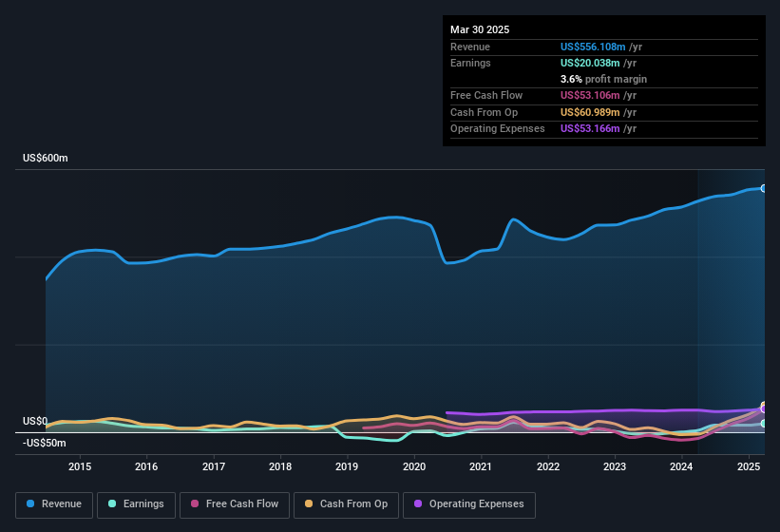Toggle the Revenue legend button
Image resolution: width=780 pixels, height=532 pixels.
pyautogui.click(x=54, y=505)
